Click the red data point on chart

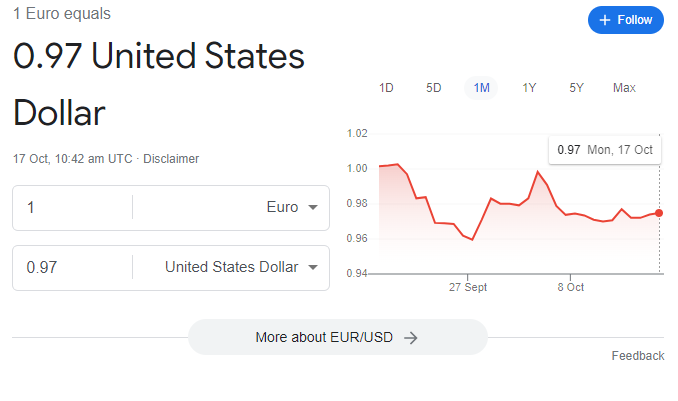pos(658,213)
